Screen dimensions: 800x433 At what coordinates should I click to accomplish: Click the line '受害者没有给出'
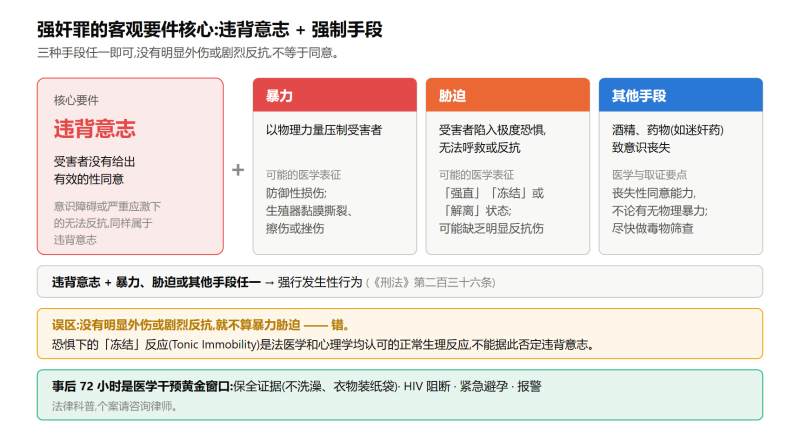click(94, 162)
